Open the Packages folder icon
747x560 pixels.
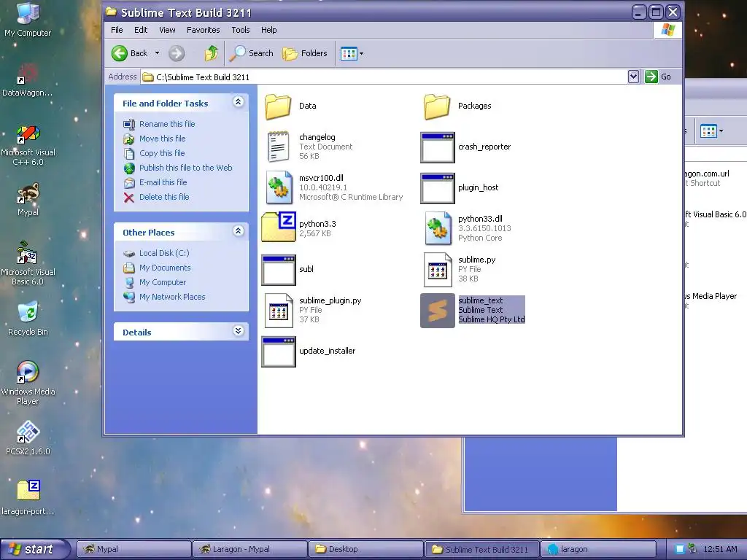coord(437,106)
